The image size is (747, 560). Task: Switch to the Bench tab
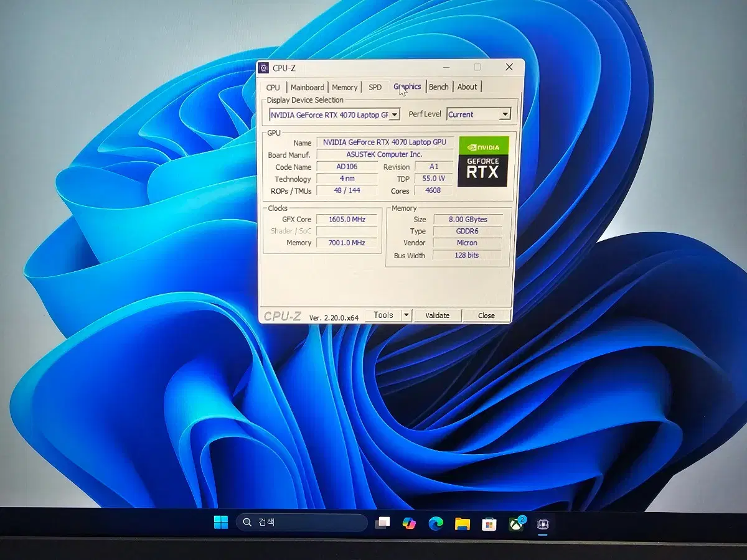click(439, 87)
